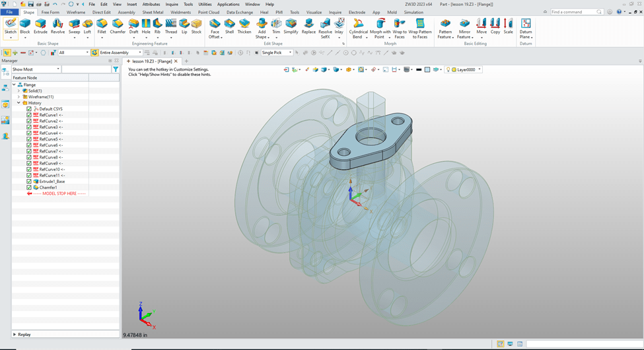Screen dimensions: 644x350
Task: Uncheck the Extrude1_Base feature checkbox
Action: click(29, 181)
